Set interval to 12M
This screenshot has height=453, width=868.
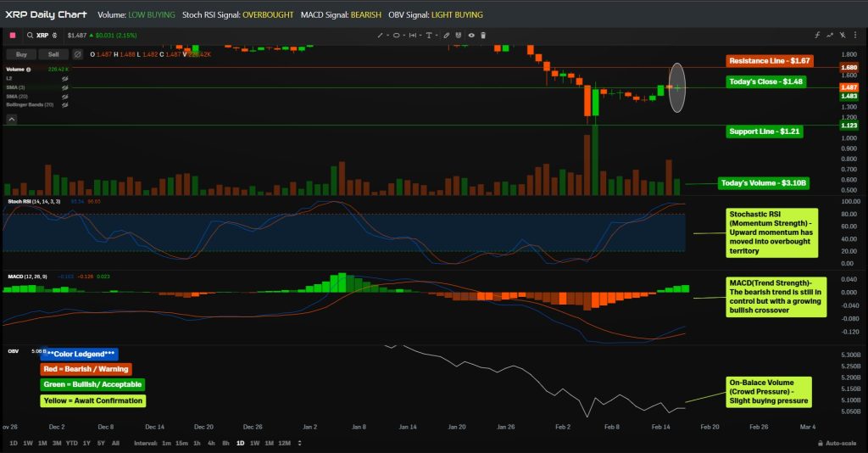tap(285, 443)
